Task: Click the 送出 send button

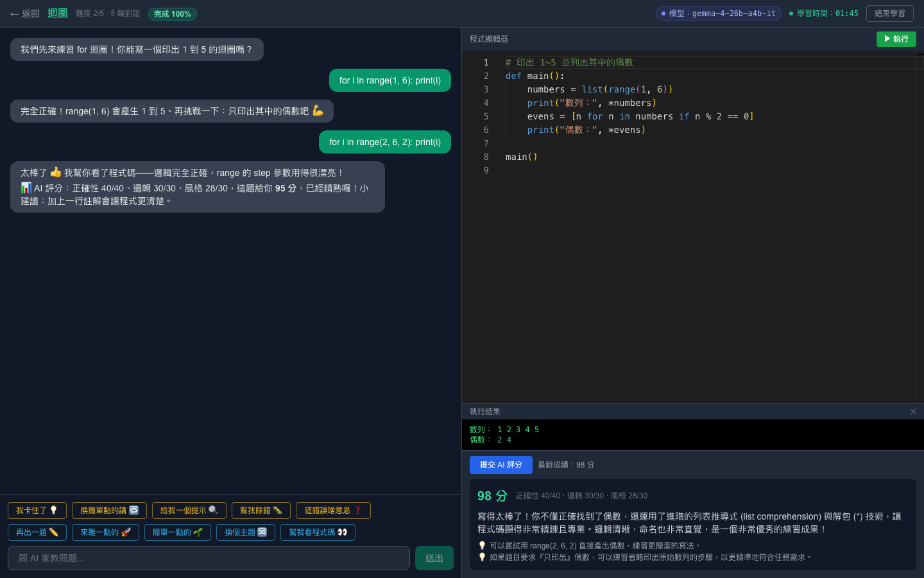Action: (434, 558)
